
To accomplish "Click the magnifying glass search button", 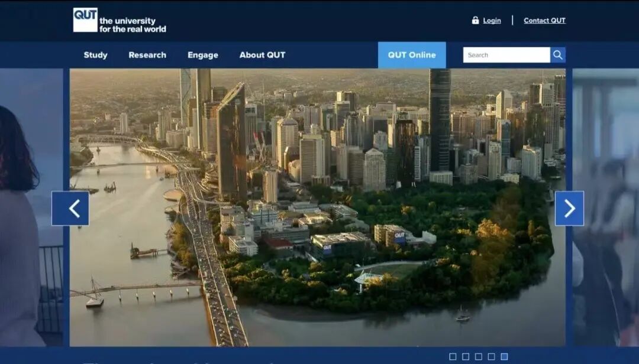I will pos(557,55).
